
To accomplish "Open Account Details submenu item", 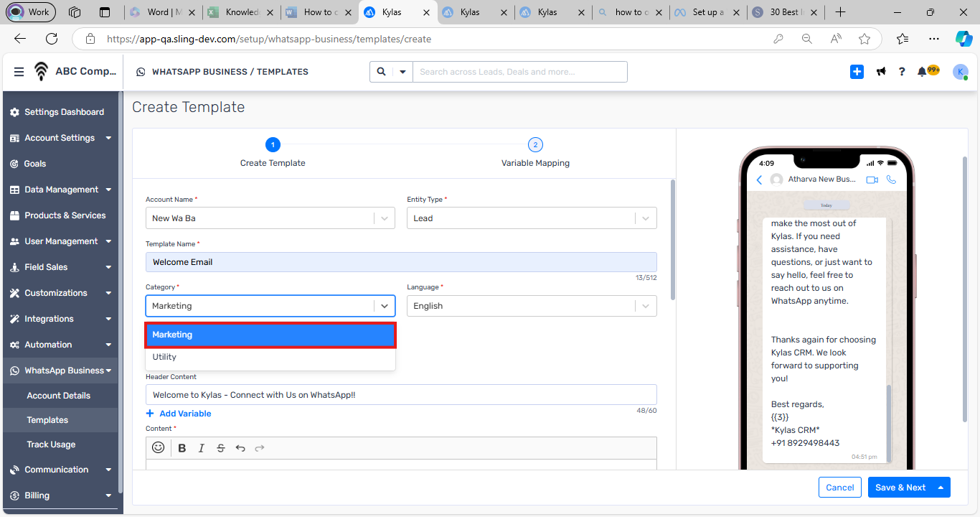I will pos(62,396).
